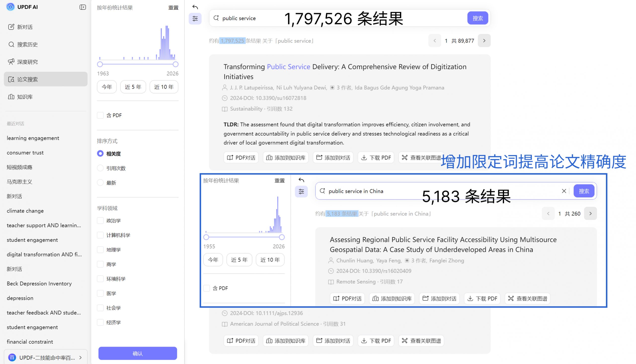Click the 搜索 button for public service in China
Screen dimensions: 636x364
click(584, 191)
